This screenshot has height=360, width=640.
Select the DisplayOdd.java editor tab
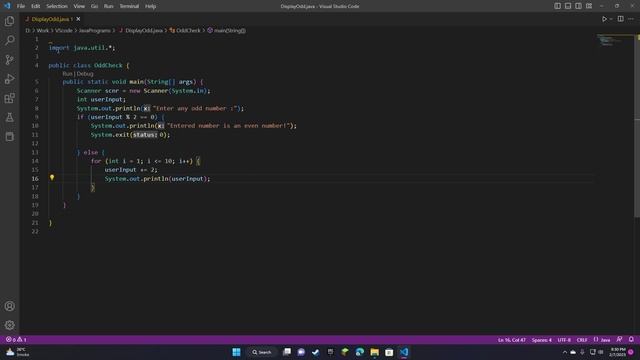pos(51,19)
